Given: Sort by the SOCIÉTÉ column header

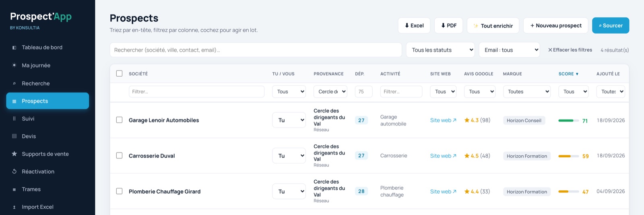Looking at the screenshot, I should pyautogui.click(x=138, y=74).
